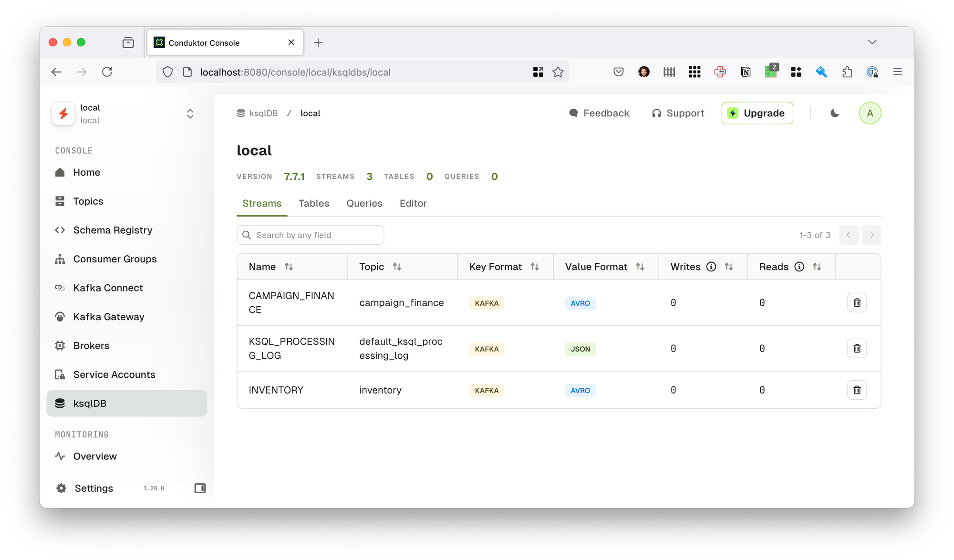Open Kafka Gateway from sidebar

point(108,317)
